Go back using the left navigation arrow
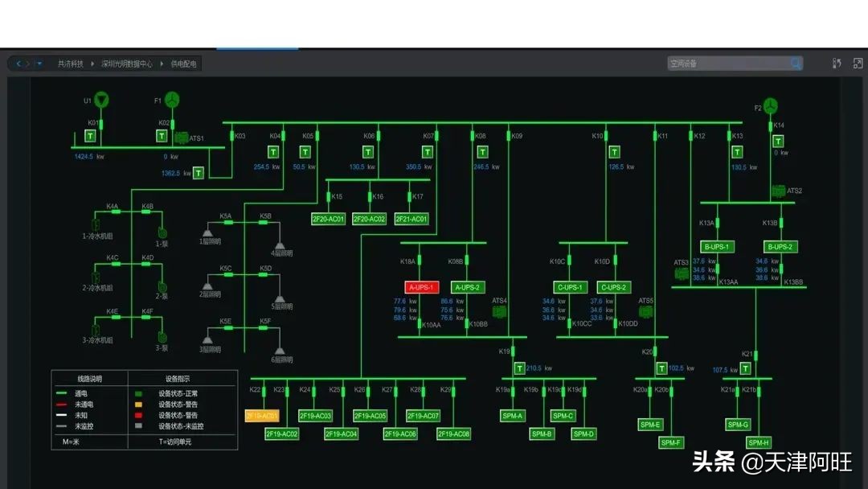 coord(18,64)
